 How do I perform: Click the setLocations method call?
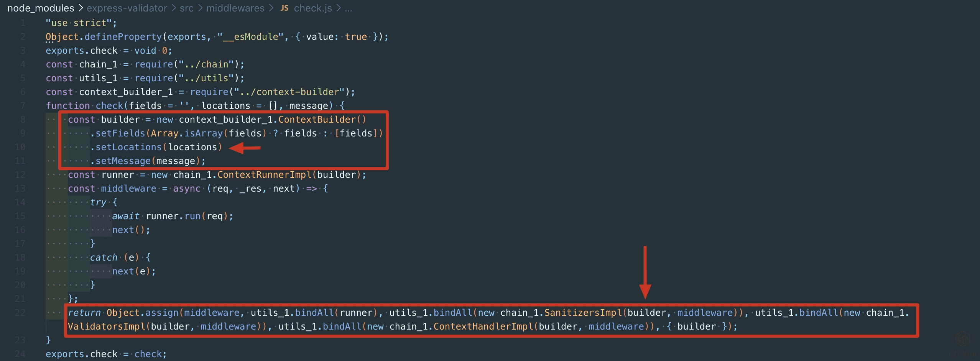(128, 147)
